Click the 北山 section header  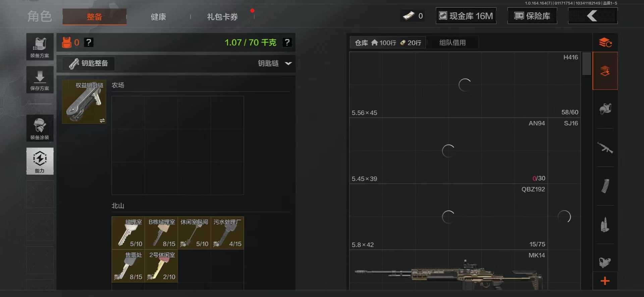pos(118,205)
